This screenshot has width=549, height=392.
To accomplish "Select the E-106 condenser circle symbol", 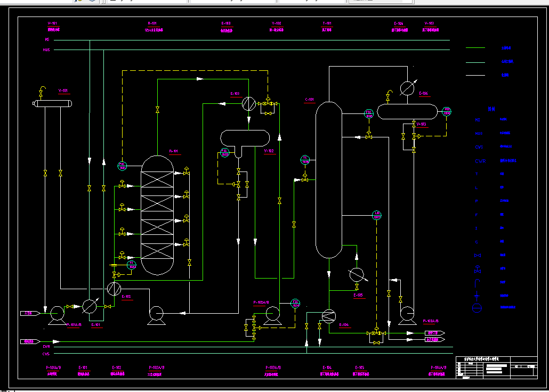I will coord(407,88).
